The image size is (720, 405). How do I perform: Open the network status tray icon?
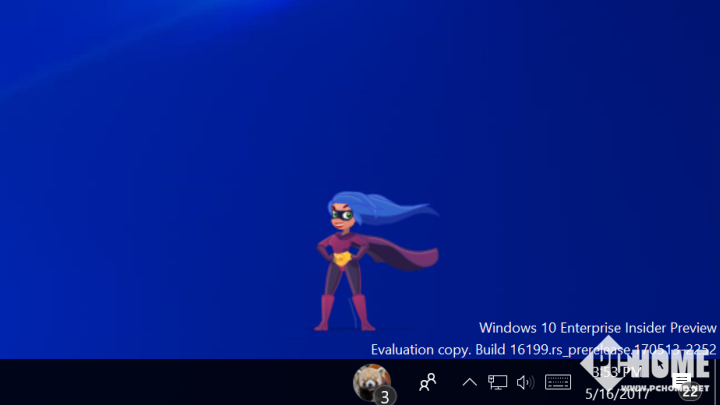pyautogui.click(x=497, y=382)
